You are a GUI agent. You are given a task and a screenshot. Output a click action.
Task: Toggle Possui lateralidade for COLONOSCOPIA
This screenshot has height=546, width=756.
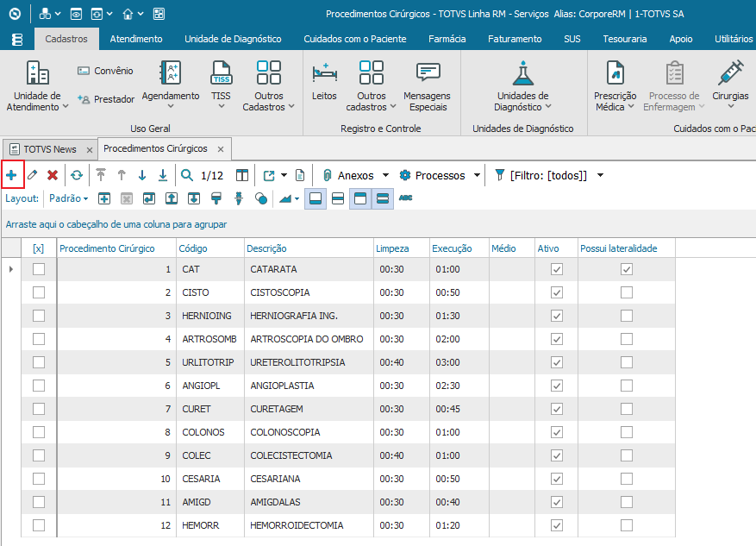[x=627, y=432]
